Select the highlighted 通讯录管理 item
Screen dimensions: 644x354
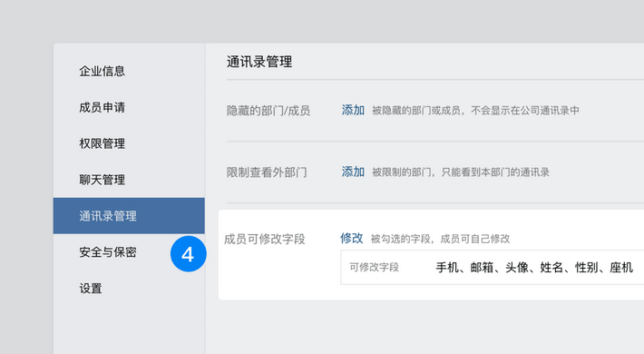(129, 216)
